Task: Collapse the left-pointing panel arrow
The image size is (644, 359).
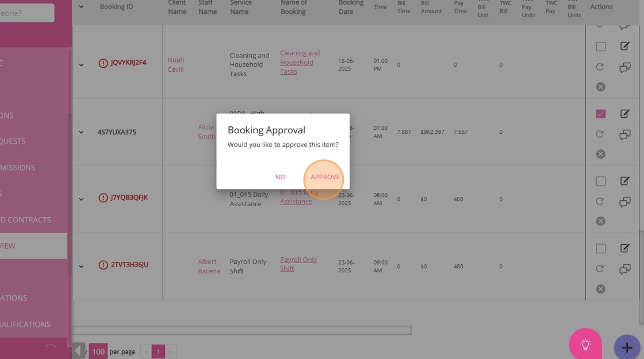Action: pyautogui.click(x=78, y=351)
